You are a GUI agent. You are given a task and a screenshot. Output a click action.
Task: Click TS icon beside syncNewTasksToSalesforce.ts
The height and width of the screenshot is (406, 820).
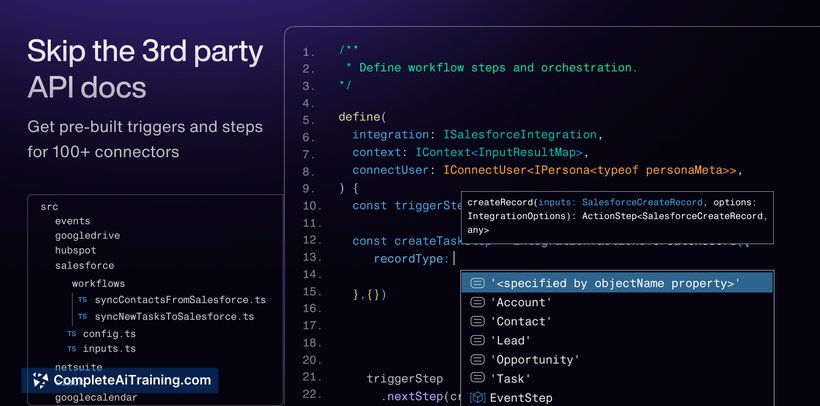[82, 317]
